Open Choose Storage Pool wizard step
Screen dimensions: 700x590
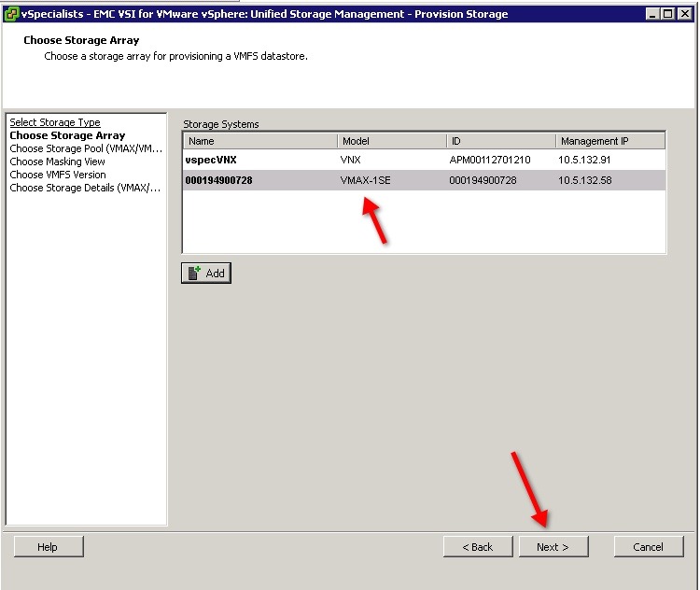[x=86, y=148]
